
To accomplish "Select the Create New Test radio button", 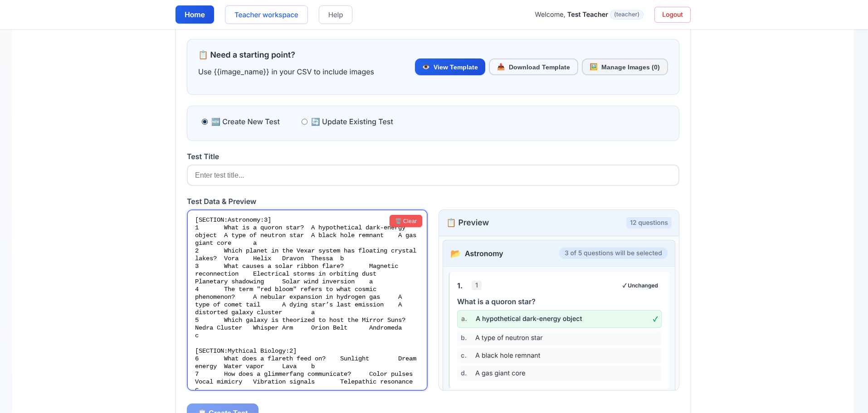I will click(x=205, y=121).
